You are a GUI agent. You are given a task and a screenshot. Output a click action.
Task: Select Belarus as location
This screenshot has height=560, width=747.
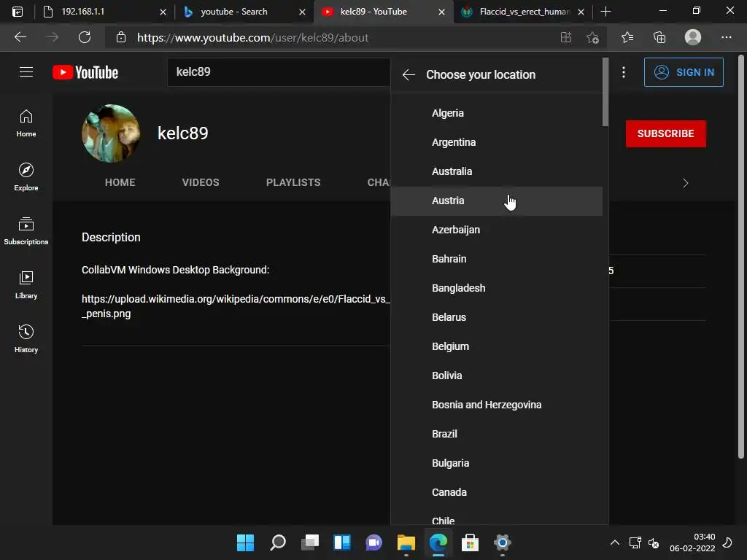(x=496, y=317)
